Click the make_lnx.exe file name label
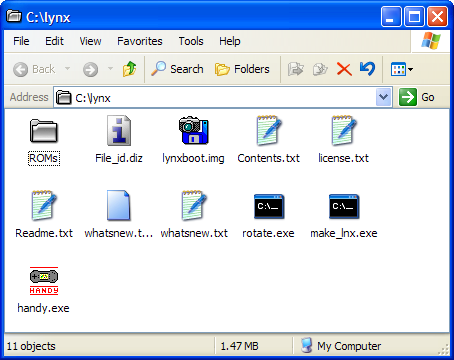The image size is (454, 360). point(344,233)
